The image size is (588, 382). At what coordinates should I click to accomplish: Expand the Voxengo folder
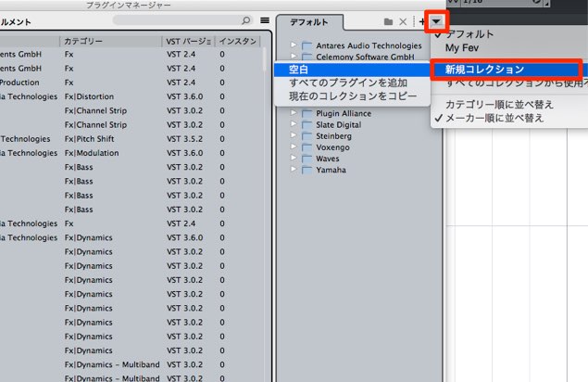(x=294, y=146)
